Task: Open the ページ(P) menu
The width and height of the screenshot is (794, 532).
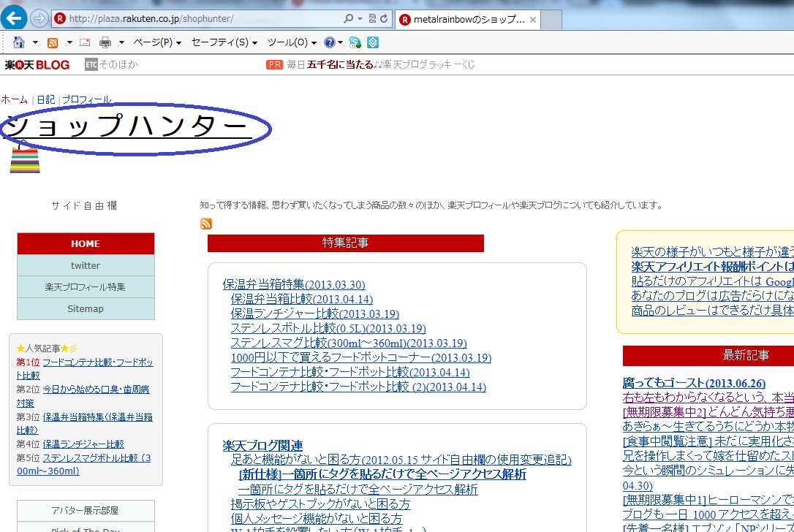Action: point(156,42)
